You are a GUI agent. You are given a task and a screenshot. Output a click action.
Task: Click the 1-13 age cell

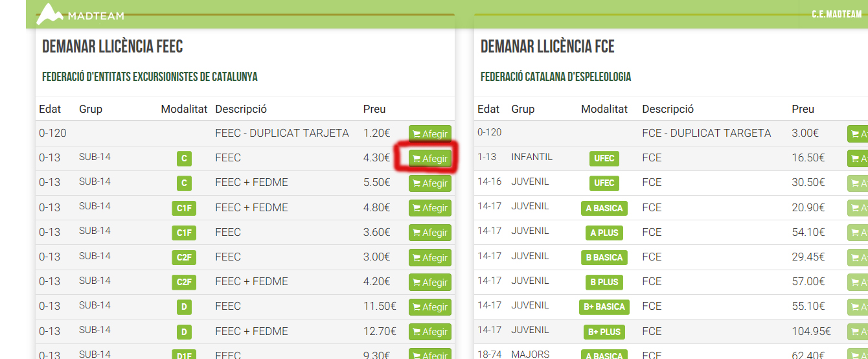[x=487, y=157]
